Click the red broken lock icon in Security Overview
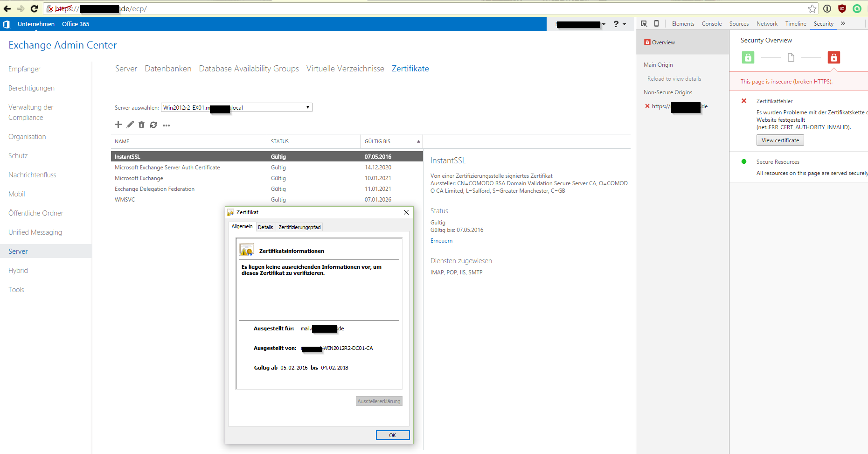The height and width of the screenshot is (454, 868). [834, 57]
